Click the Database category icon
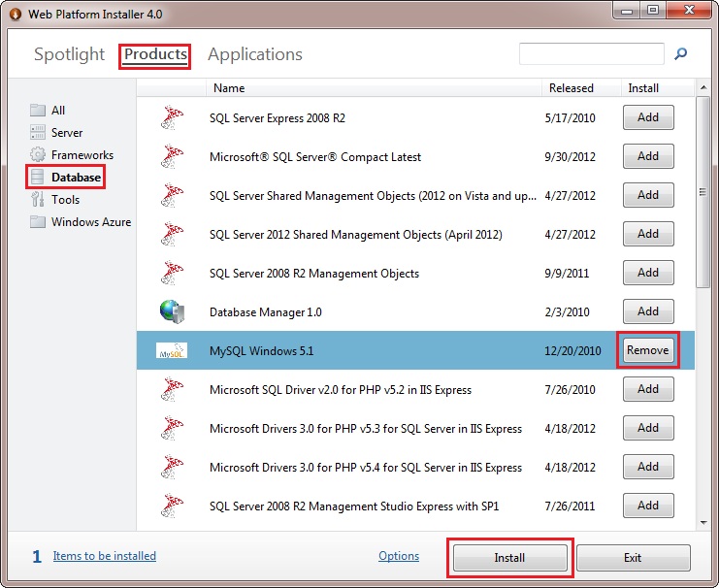This screenshot has width=719, height=588. 38,177
